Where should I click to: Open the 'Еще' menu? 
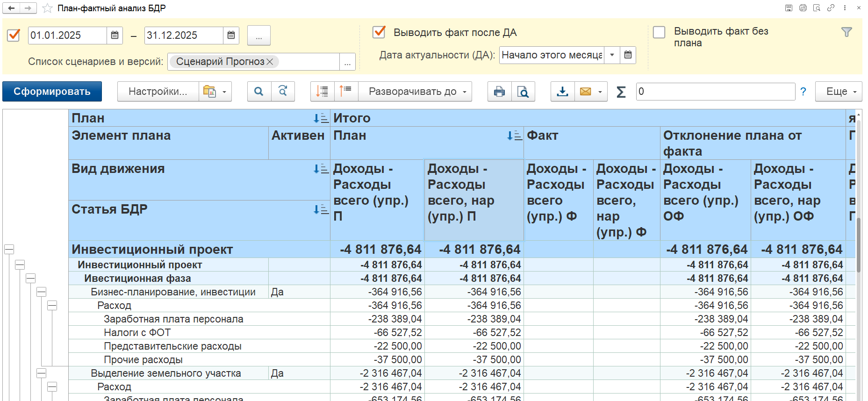[x=839, y=92]
